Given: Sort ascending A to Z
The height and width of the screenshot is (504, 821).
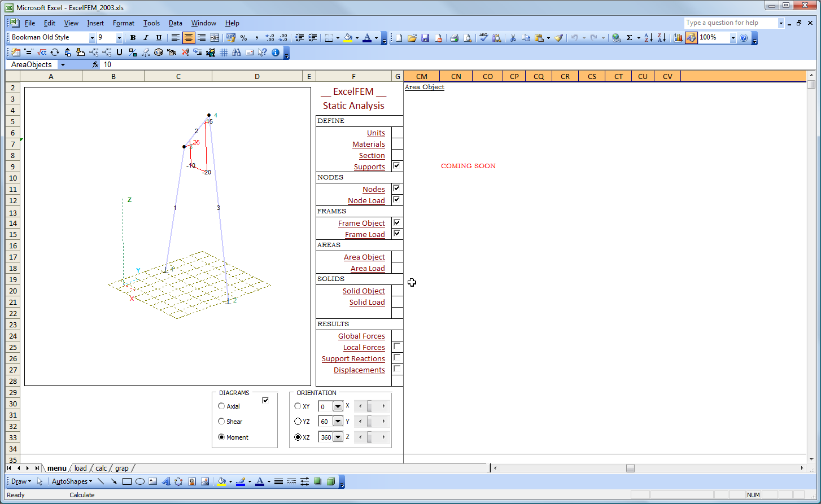Looking at the screenshot, I should point(648,38).
